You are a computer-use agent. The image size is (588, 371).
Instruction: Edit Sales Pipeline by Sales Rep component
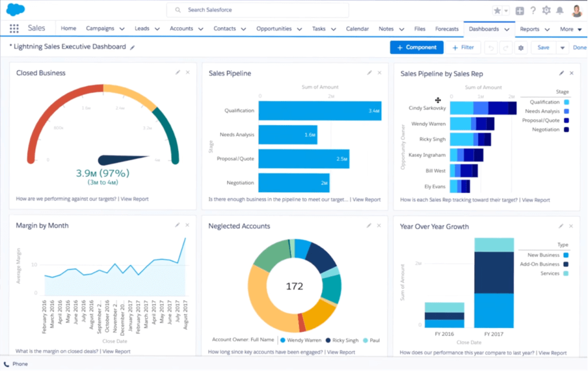(x=561, y=73)
